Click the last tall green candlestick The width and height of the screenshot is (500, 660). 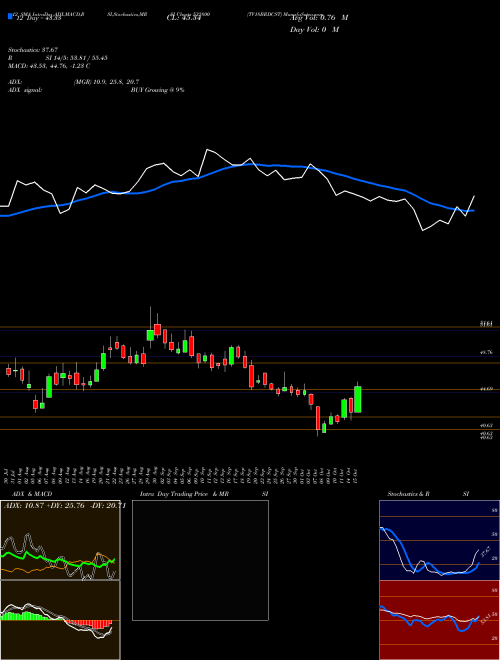[358, 399]
